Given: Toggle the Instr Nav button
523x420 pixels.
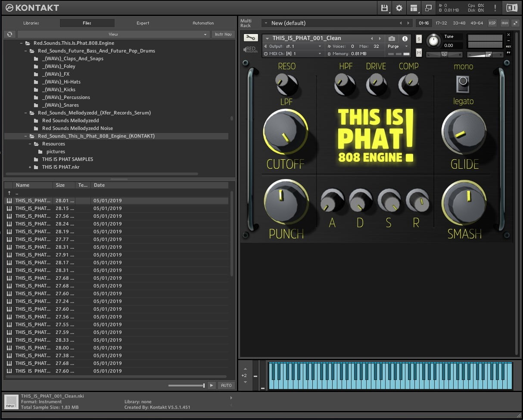Looking at the screenshot, I should 223,34.
